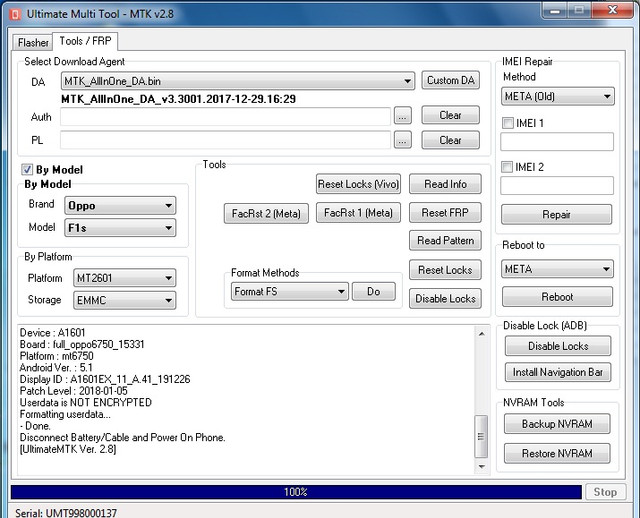Open IMEI Repair Method dropdown
Screen dimensions: 640x518
tap(558, 97)
